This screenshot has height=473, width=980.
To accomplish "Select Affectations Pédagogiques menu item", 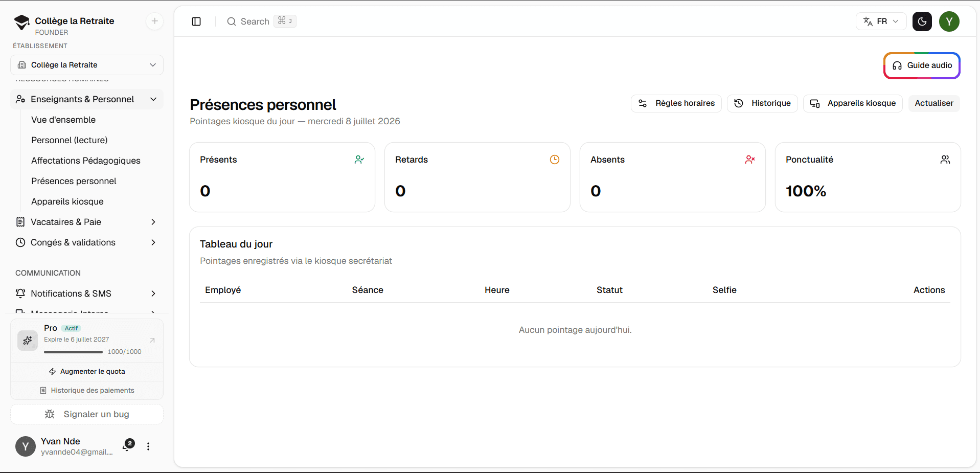I will point(86,161).
